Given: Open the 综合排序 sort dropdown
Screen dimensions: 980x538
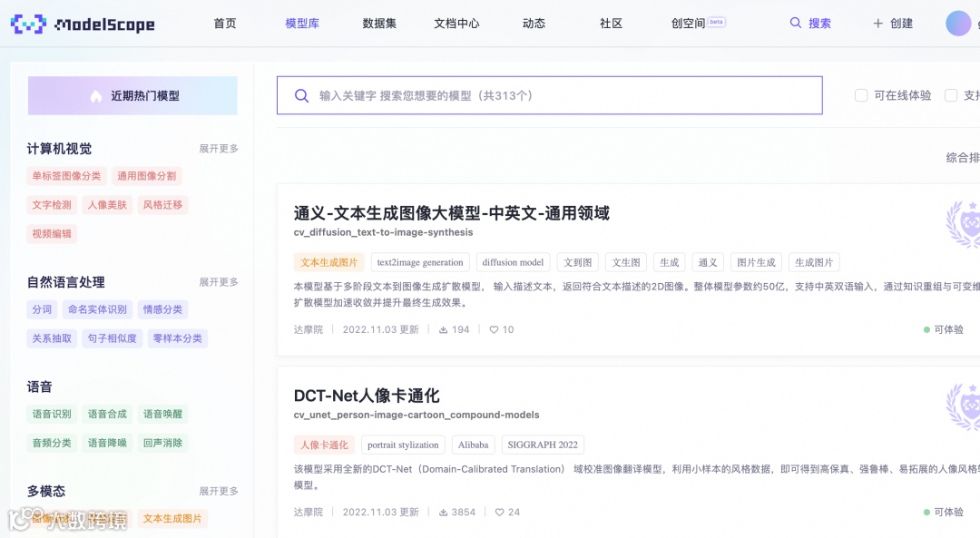Looking at the screenshot, I should click(963, 158).
